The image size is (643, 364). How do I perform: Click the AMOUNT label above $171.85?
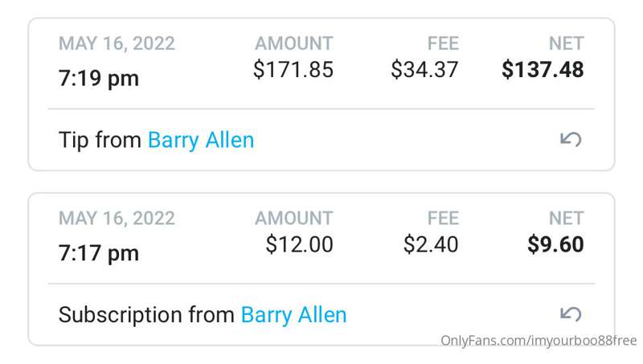point(294,43)
